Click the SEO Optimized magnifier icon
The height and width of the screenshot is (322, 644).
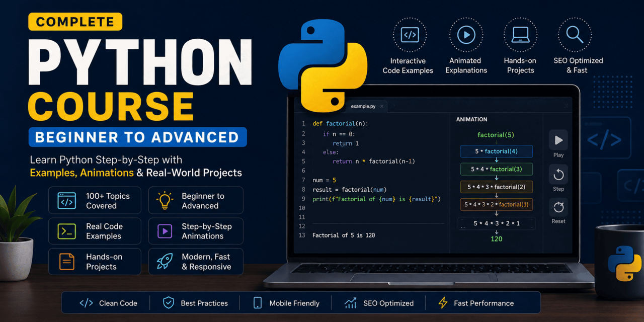coord(575,35)
